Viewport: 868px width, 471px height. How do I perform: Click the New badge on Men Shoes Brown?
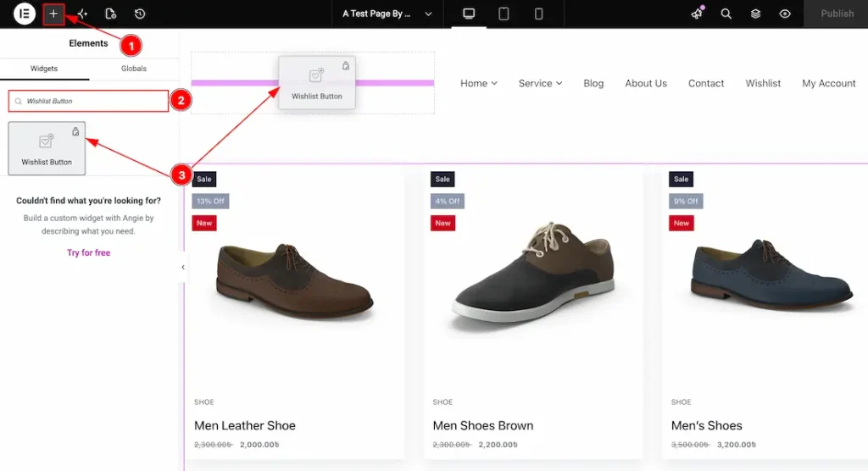[442, 223]
